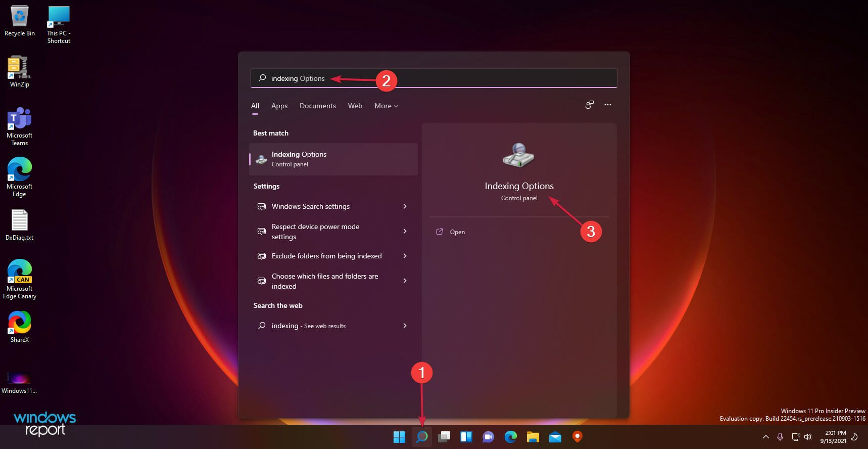Open the clock and date flyout
This screenshot has width=868, height=449.
(833, 437)
